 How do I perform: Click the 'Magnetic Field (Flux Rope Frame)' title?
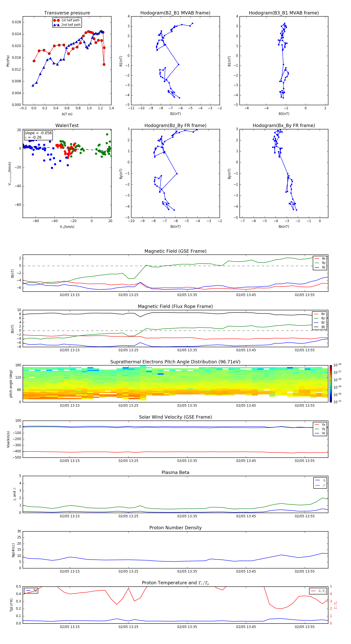(x=175, y=307)
